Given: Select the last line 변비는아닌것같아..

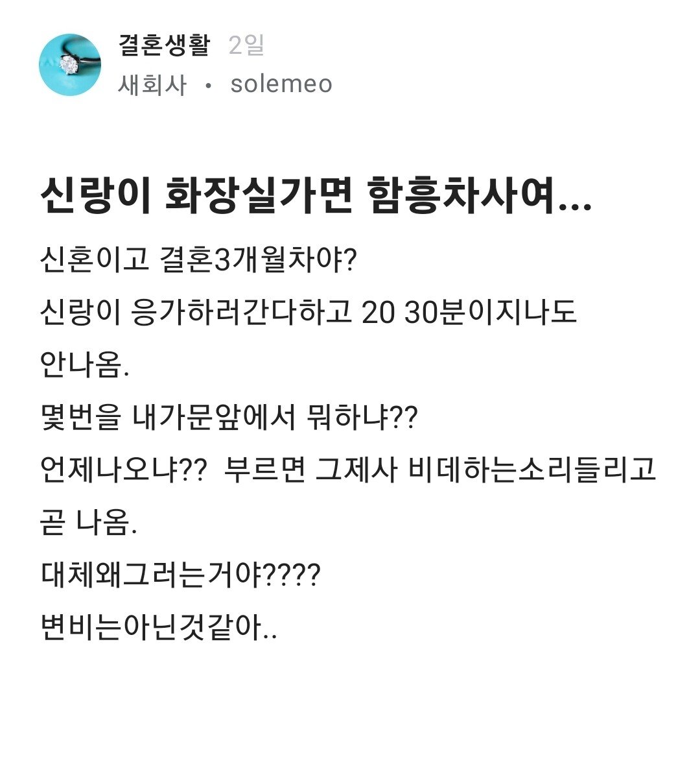Looking at the screenshot, I should (159, 628).
